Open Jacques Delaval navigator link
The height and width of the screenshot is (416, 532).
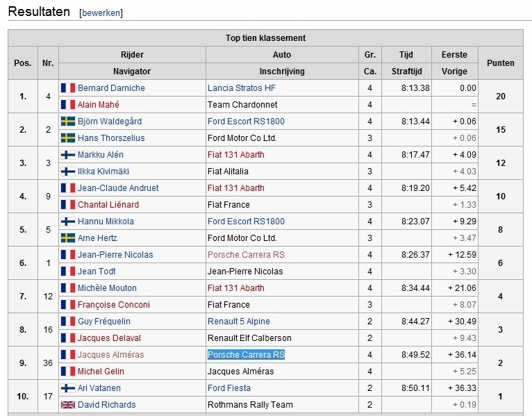[109, 338]
